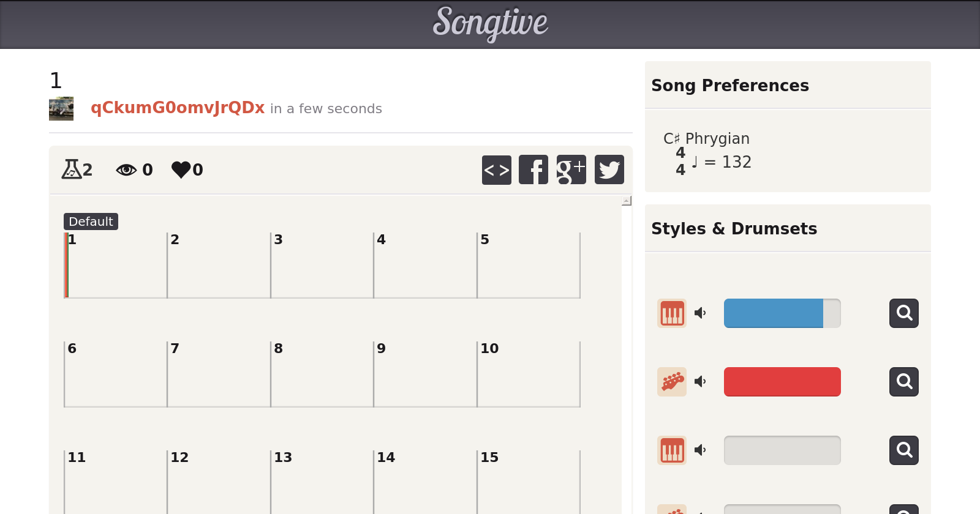
Task: Share the song on Twitter
Action: pyautogui.click(x=609, y=169)
